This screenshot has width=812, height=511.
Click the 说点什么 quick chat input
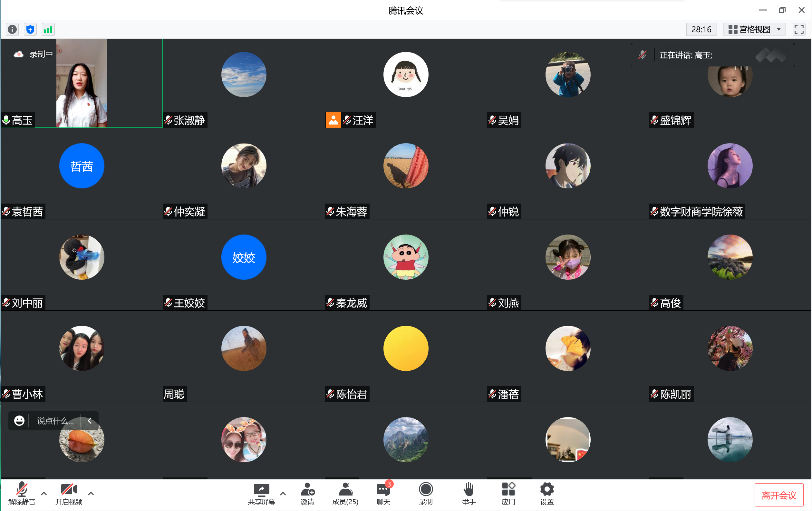55,421
